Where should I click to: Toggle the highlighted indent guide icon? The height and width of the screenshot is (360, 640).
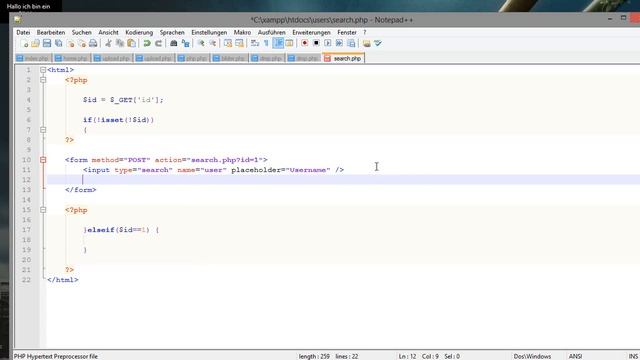tap(278, 43)
